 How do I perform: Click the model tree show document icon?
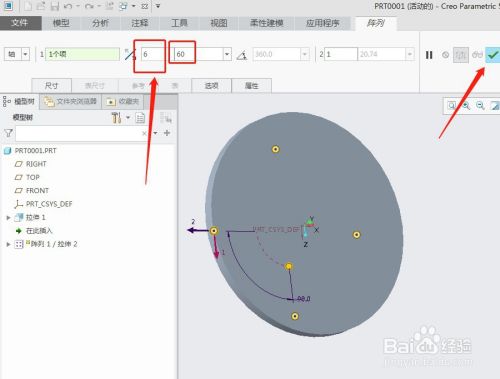(140, 117)
